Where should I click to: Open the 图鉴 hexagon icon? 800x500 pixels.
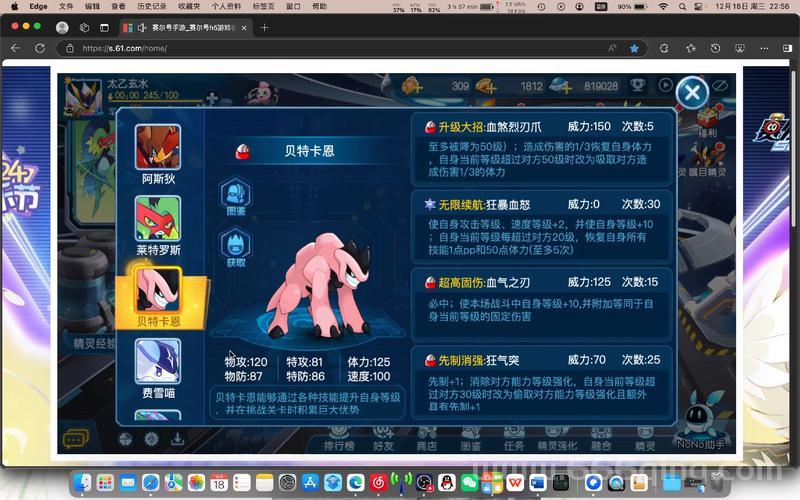[x=236, y=196]
